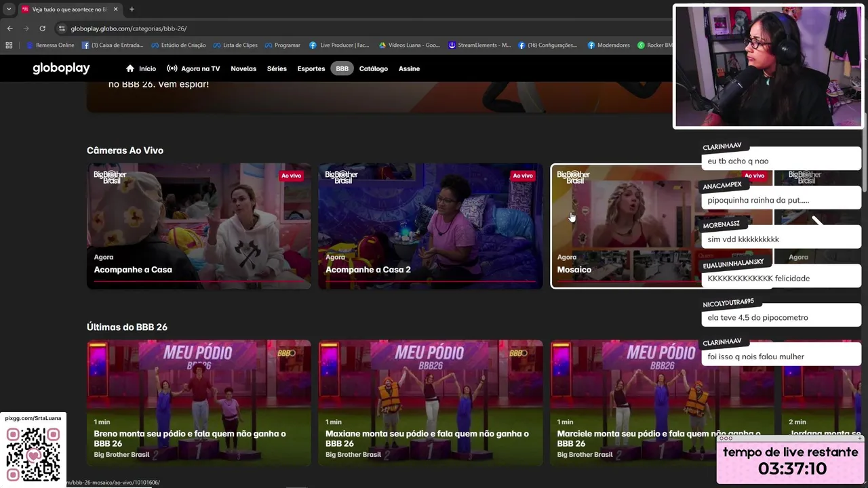868x488 pixels.
Task: Click chat message 'foi isso q nois falou mulher'
Action: pyautogui.click(x=781, y=357)
